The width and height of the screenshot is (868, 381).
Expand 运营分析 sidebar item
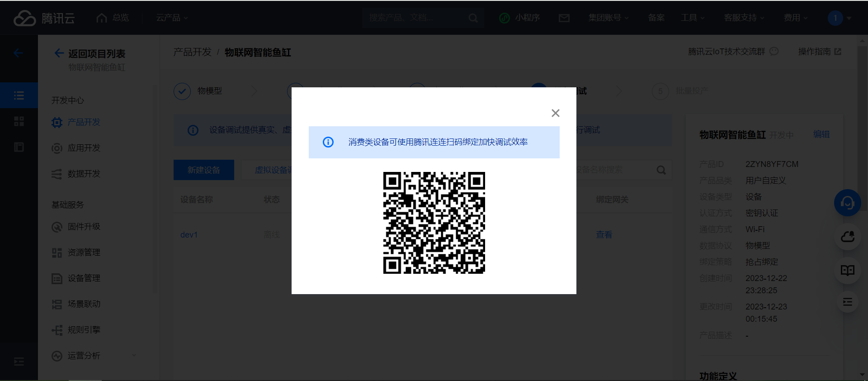tap(94, 356)
